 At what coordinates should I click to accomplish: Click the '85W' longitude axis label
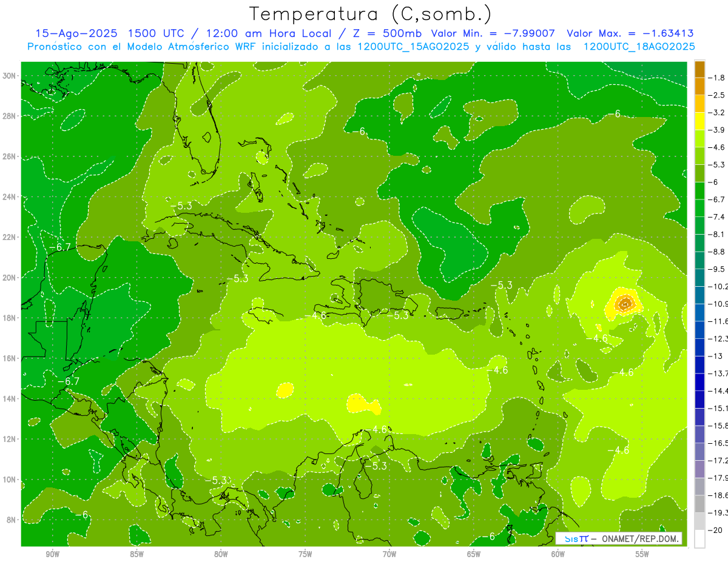pos(136,554)
